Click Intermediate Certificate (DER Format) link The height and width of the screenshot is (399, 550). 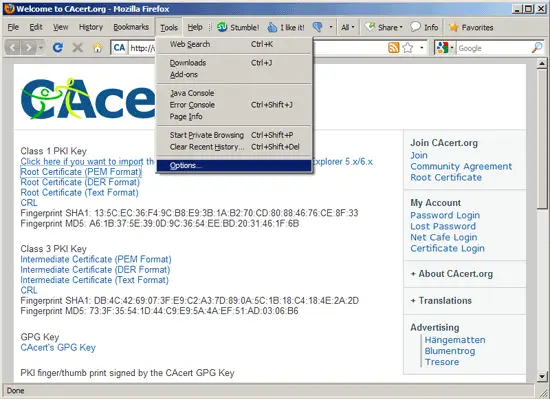coord(95,270)
